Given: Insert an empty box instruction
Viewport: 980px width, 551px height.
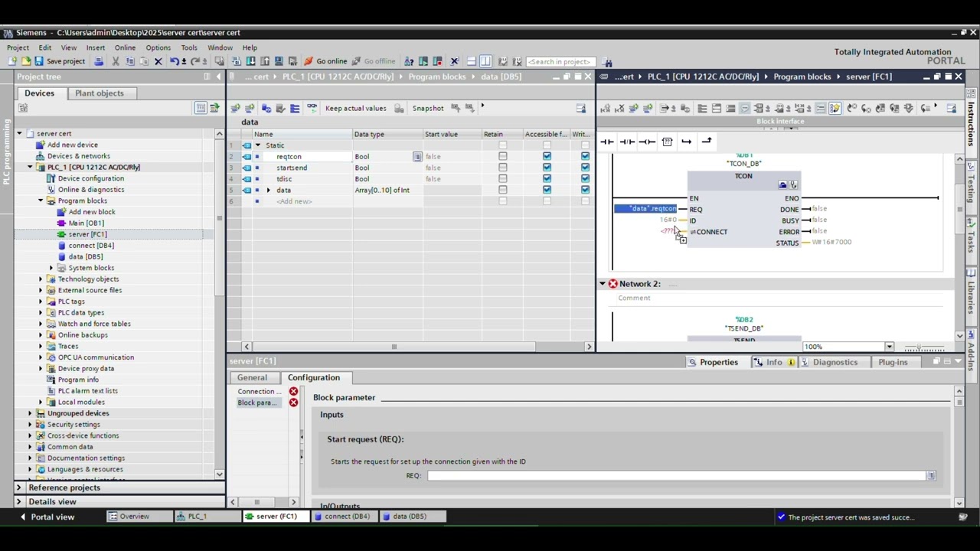Looking at the screenshot, I should click(x=667, y=142).
